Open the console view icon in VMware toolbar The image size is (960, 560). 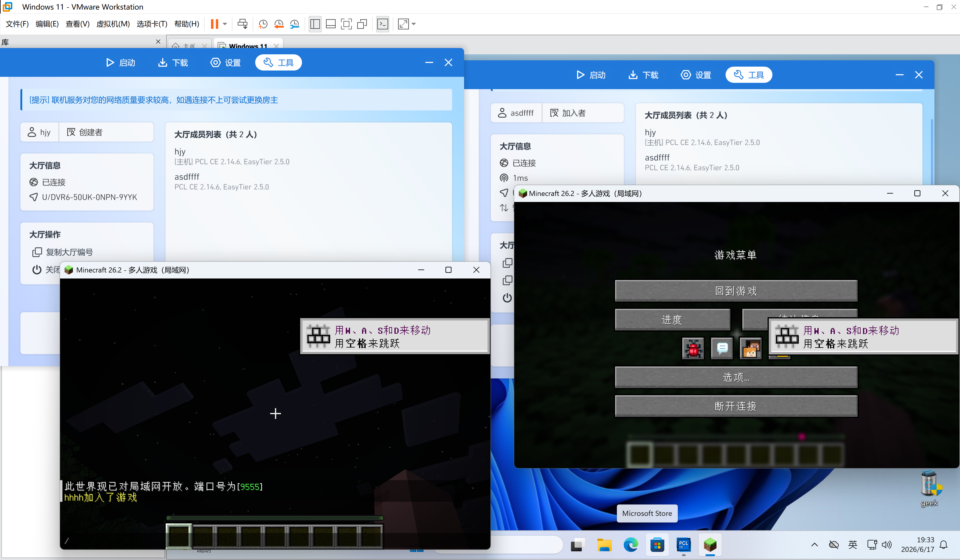click(x=382, y=24)
